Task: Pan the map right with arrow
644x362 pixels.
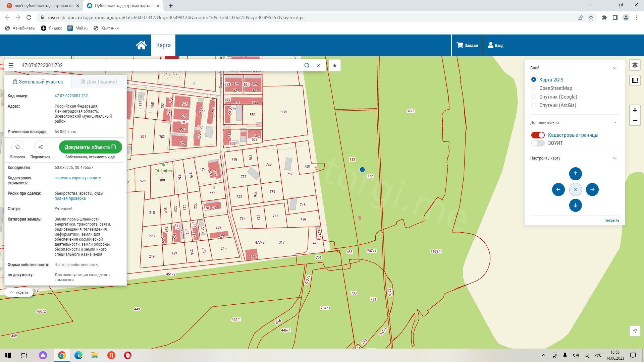Action: [x=592, y=189]
